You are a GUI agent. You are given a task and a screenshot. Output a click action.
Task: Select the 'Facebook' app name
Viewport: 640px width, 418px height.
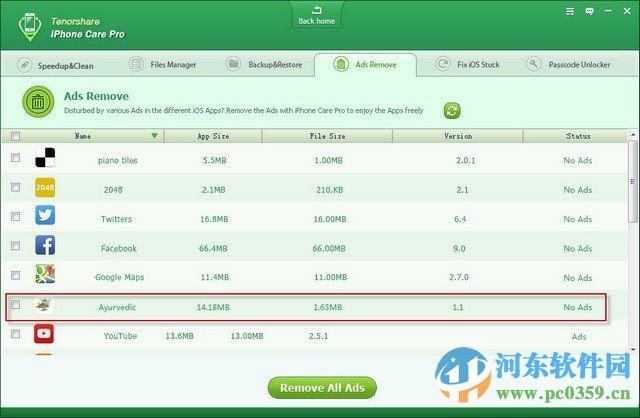(119, 249)
